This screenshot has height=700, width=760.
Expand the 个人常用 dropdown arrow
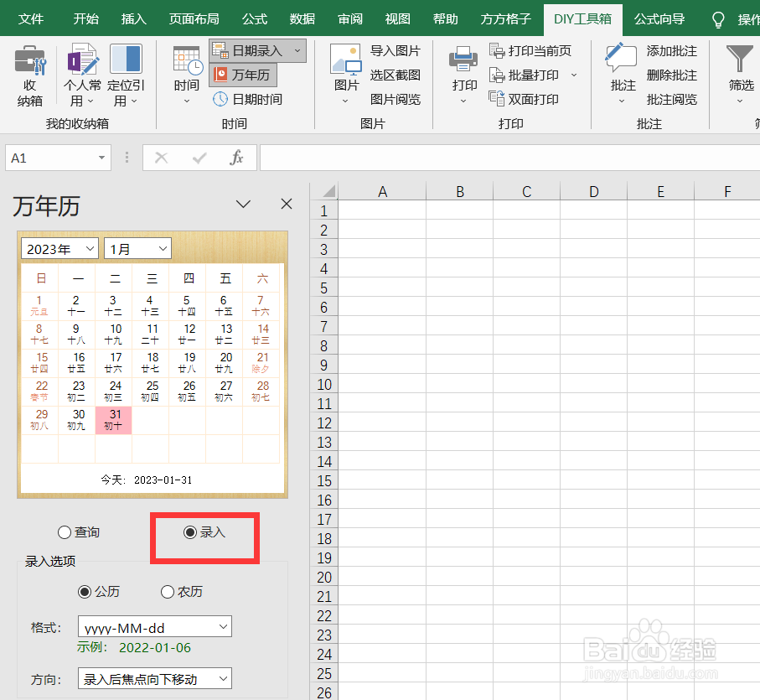point(90,101)
